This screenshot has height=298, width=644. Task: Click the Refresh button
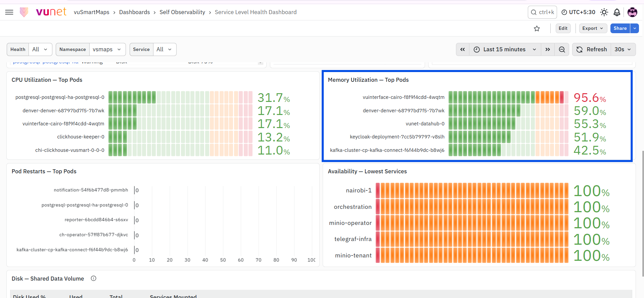click(592, 50)
